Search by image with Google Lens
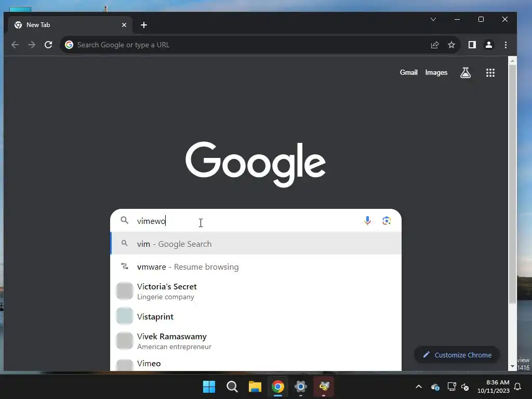The height and width of the screenshot is (399, 532). click(387, 220)
